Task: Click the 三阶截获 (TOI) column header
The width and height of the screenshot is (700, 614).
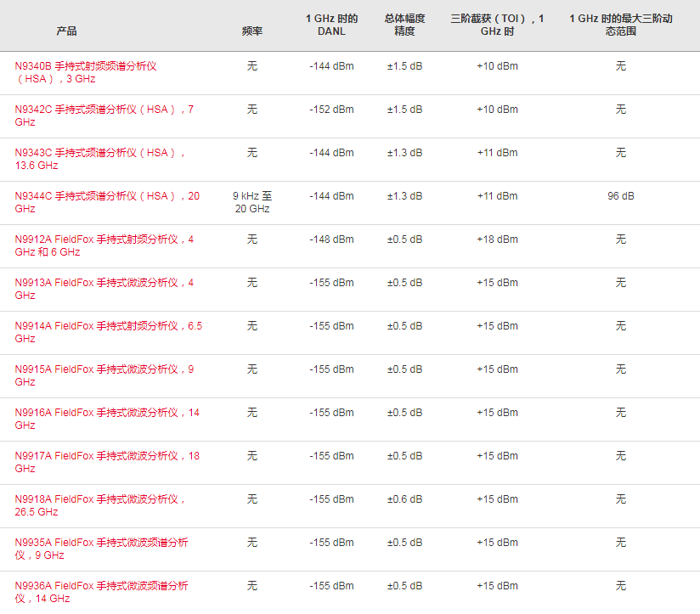Action: coord(497,25)
